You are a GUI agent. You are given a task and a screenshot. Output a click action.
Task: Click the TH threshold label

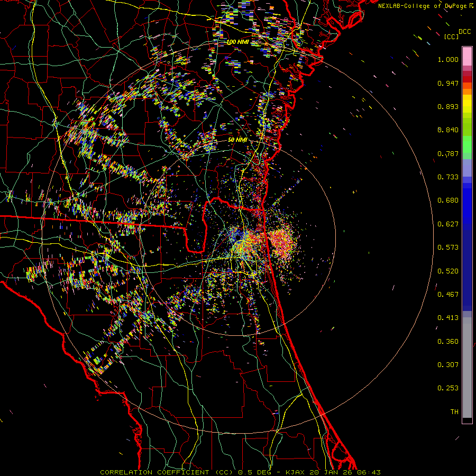[x=454, y=412]
